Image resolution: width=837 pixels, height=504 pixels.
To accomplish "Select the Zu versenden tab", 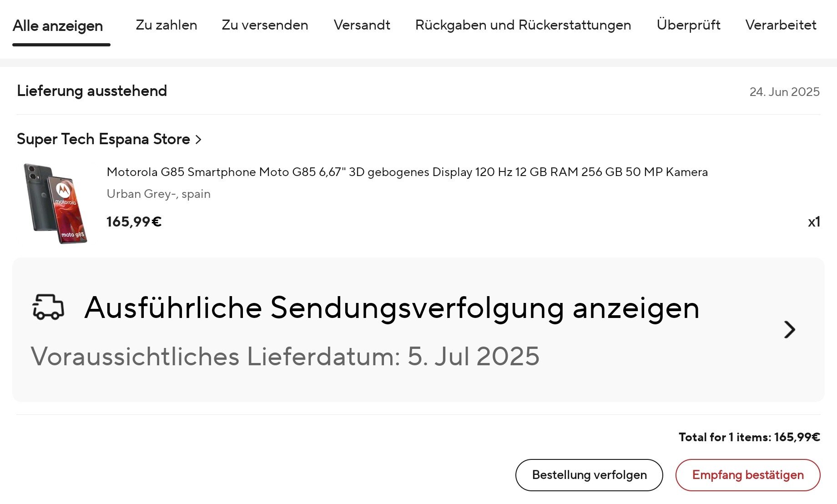I will pos(265,25).
